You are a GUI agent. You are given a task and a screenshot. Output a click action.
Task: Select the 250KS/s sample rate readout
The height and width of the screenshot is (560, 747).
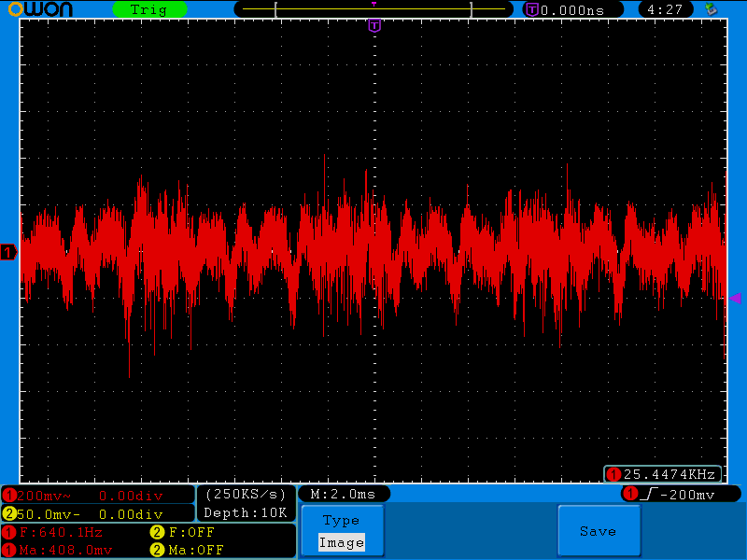tap(246, 494)
